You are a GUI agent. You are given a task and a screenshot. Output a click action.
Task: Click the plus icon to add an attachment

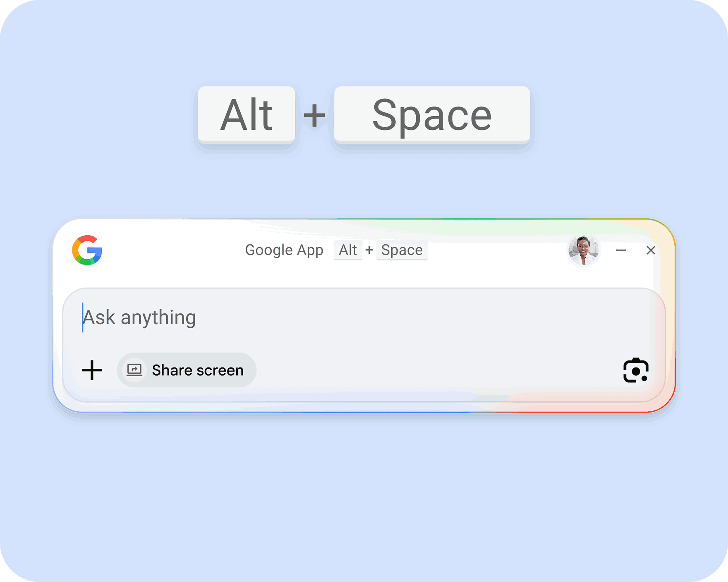tap(93, 370)
